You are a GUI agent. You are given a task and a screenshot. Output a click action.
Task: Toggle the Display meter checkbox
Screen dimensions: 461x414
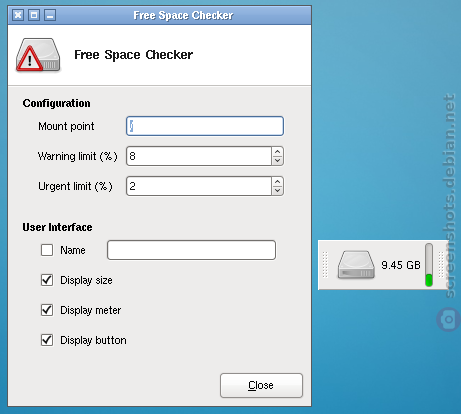pos(47,310)
